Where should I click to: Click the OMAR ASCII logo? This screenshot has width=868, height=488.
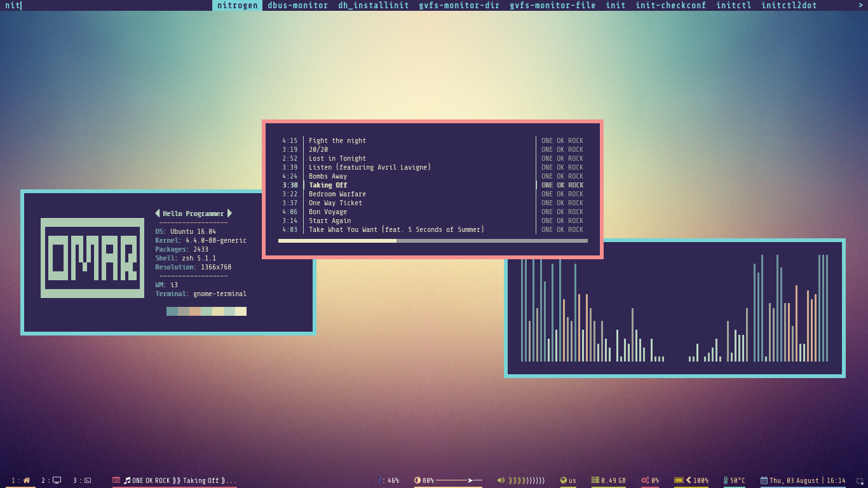93,258
